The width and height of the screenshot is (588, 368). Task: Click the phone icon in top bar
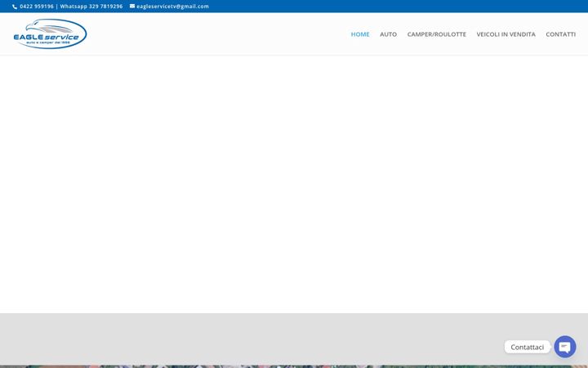[x=15, y=7]
